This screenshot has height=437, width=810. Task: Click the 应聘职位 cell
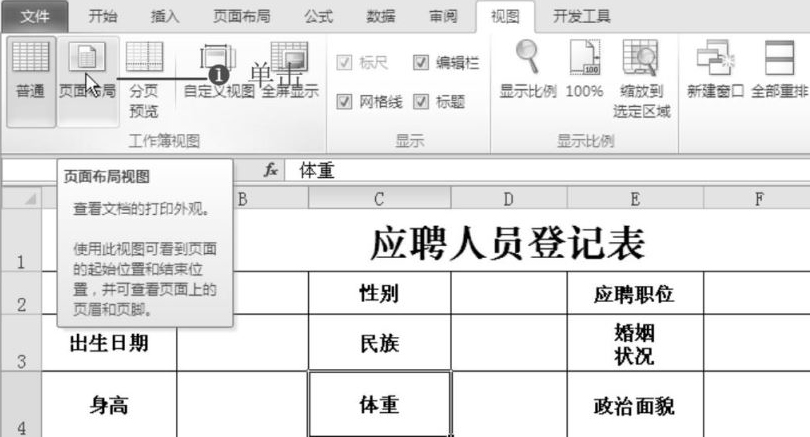(x=635, y=293)
